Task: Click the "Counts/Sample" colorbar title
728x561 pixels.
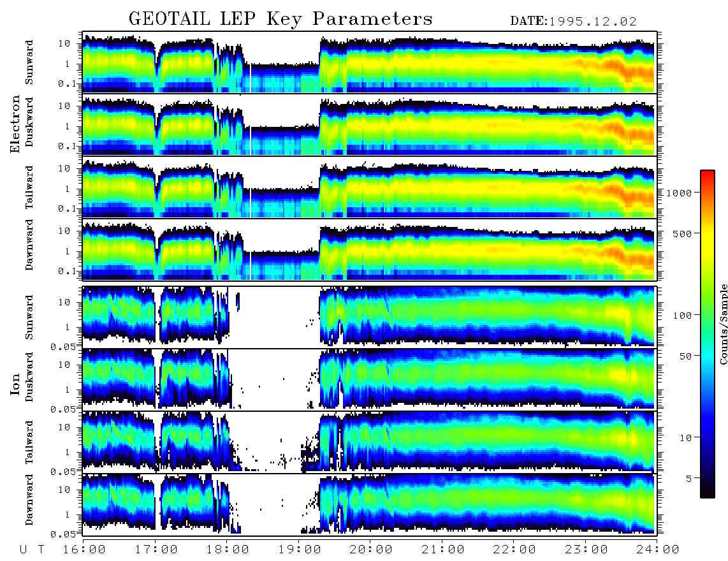Action: coord(723,324)
